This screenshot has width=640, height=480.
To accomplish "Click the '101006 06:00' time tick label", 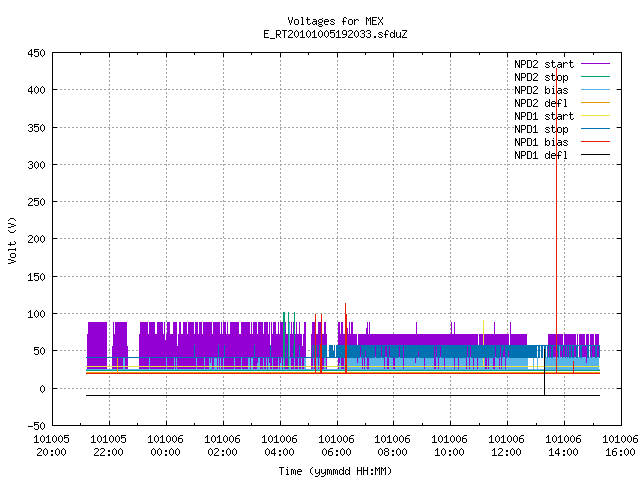I will click(x=336, y=445).
